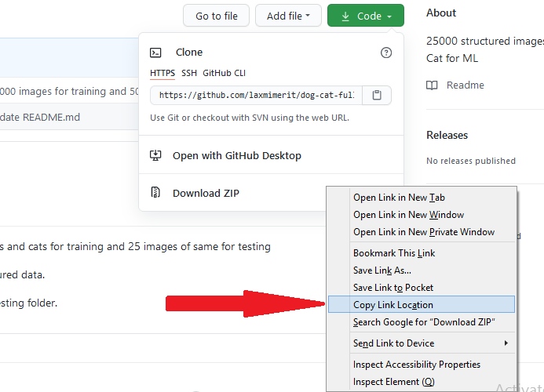Viewport: 544px width, 392px height.
Task: Click 'No releases published' text
Action: [471, 161]
